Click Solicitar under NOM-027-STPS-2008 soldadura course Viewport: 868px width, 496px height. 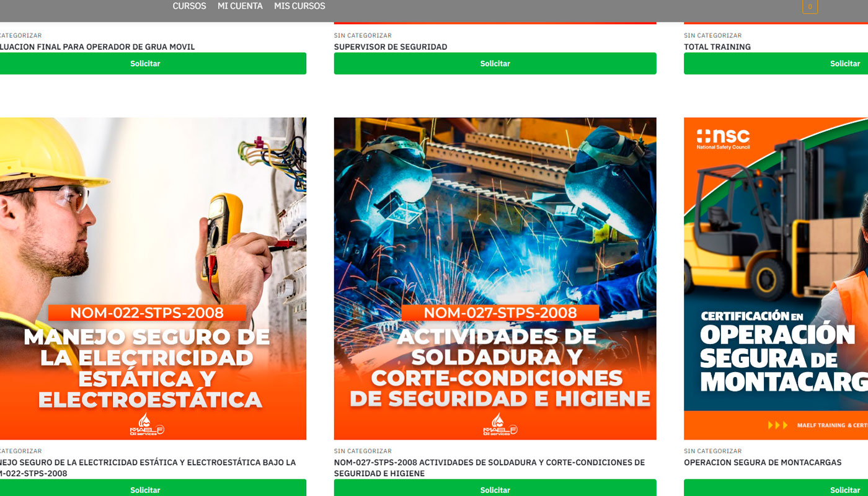pyautogui.click(x=495, y=488)
